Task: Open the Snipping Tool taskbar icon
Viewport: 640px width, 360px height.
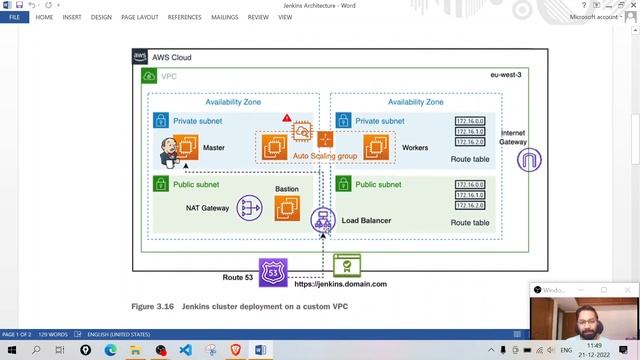Action: (x=211, y=350)
